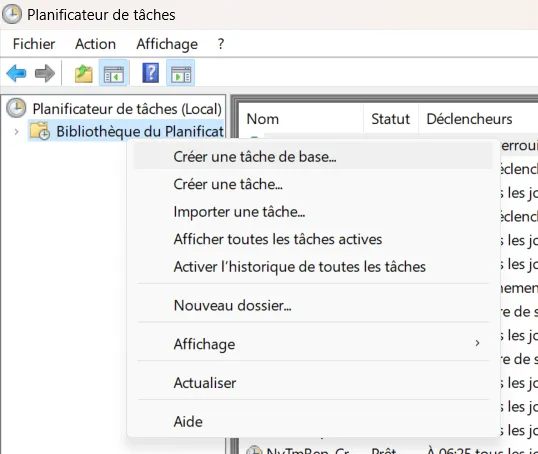Image resolution: width=538 pixels, height=454 pixels.
Task: Click the folder Up one level icon
Action: coord(84,73)
